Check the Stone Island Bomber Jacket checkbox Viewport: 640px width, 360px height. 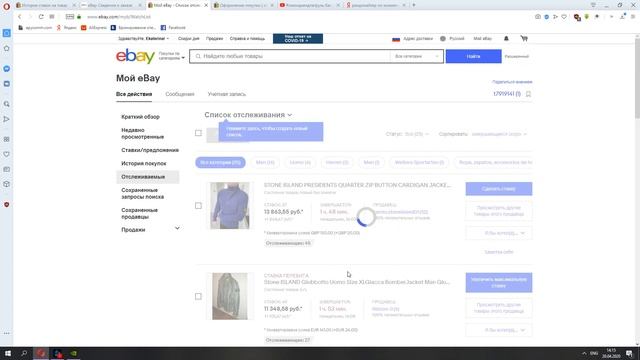(x=198, y=296)
